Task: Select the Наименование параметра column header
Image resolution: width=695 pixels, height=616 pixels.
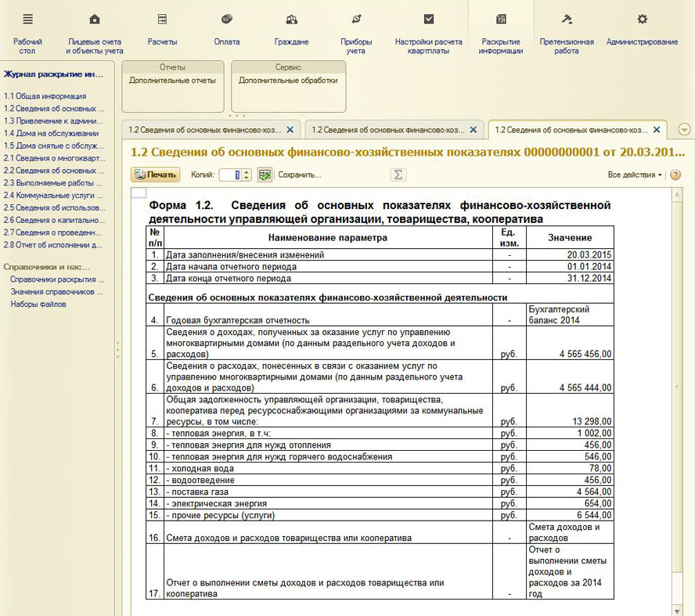Action: (328, 237)
